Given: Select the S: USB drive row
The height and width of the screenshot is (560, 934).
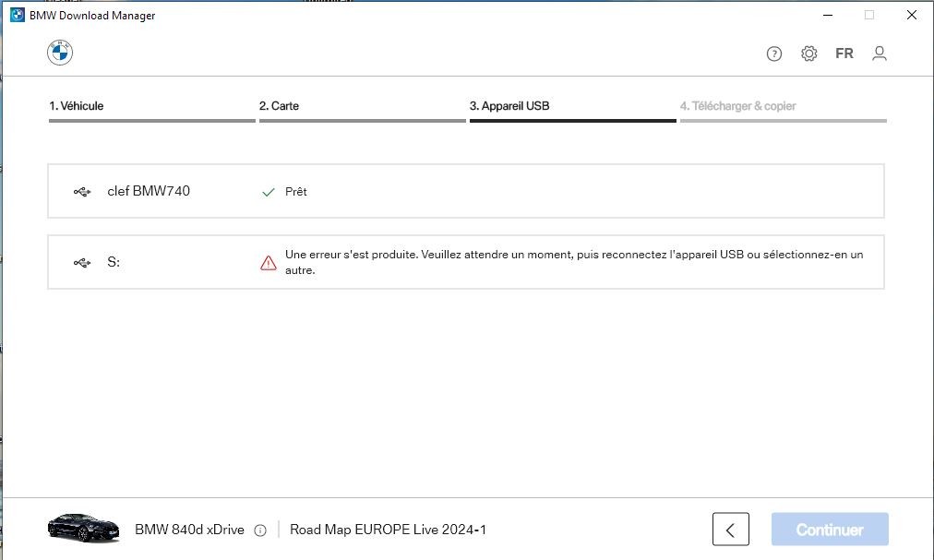Looking at the screenshot, I should coord(466,262).
